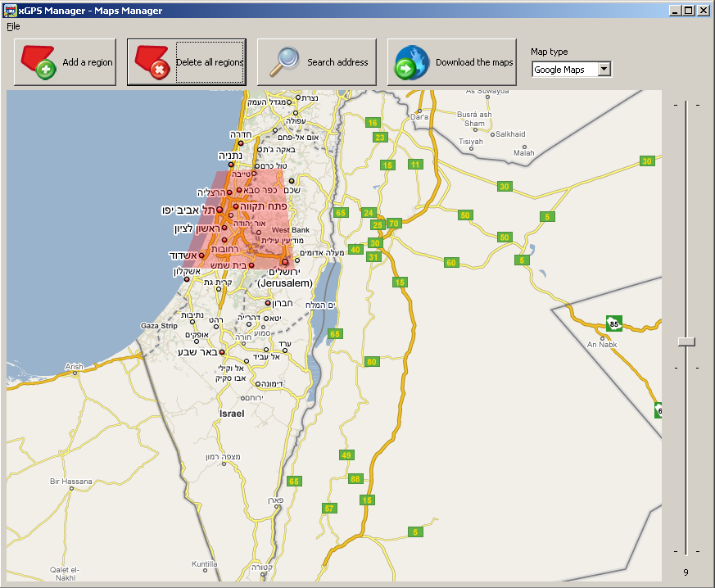Click the route 40 road marker
This screenshot has width=715, height=588.
point(355,249)
